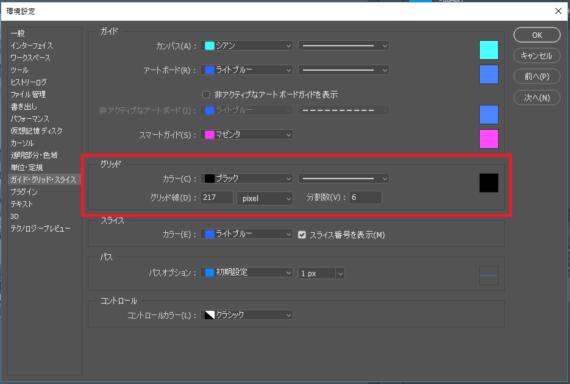The height and width of the screenshot is (384, 570).
Task: Open the グリッド カラー dropdown (ブラック)
Action: click(x=247, y=179)
